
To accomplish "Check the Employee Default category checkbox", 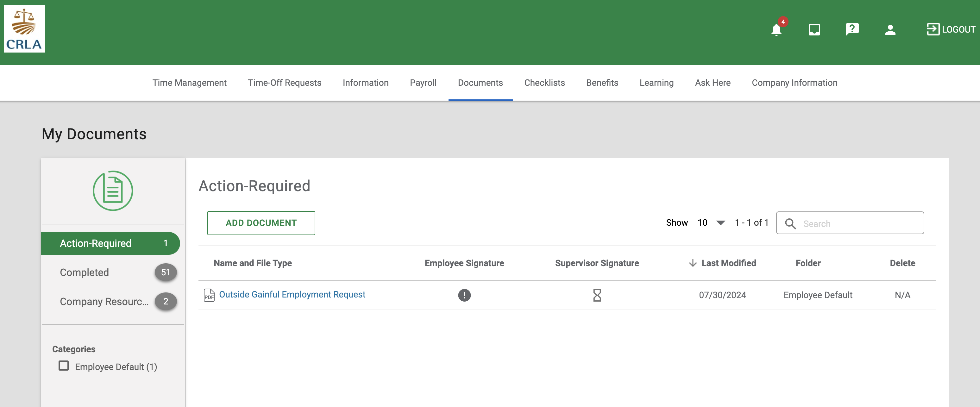I will 64,366.
